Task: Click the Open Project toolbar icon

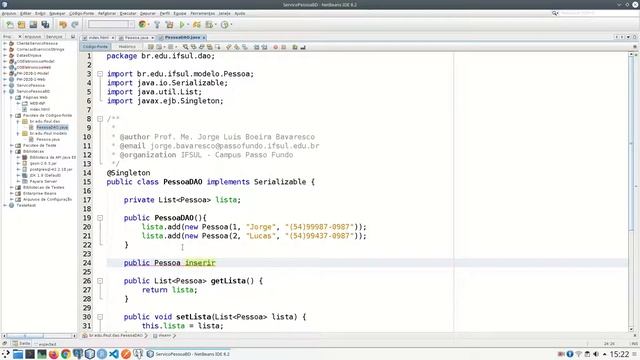Action: pos(33,25)
